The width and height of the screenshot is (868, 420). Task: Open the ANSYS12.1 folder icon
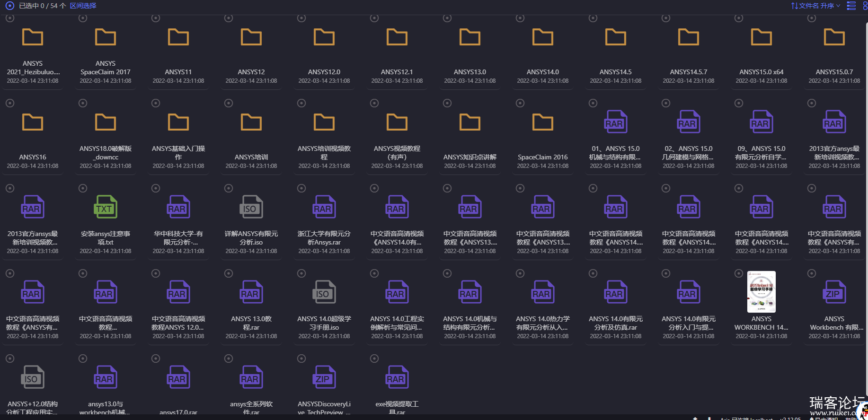[x=397, y=37]
